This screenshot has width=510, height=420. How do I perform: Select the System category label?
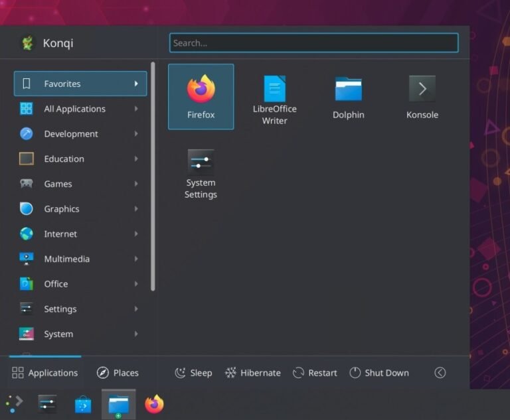coord(58,334)
